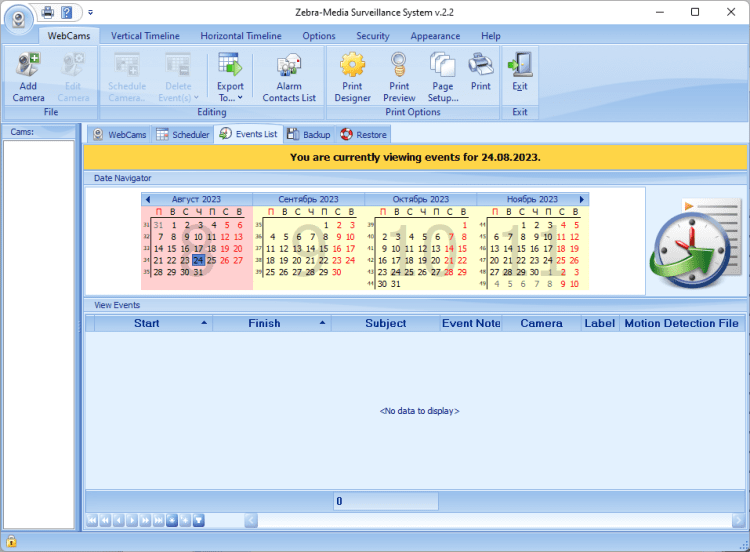750x552 pixels.
Task: Select September 30 in the calendar
Action: point(337,272)
